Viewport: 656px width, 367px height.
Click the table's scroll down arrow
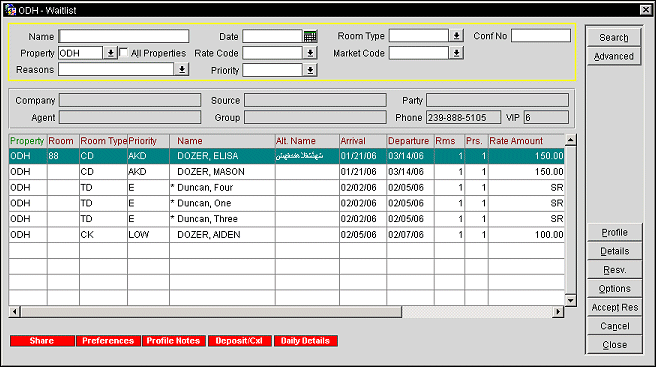(571, 300)
